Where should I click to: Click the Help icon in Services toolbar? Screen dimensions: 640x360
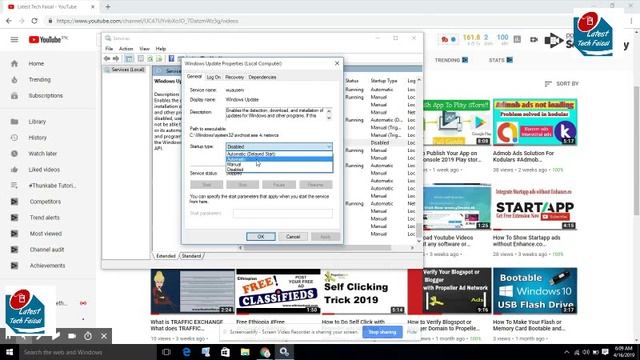[x=171, y=59]
